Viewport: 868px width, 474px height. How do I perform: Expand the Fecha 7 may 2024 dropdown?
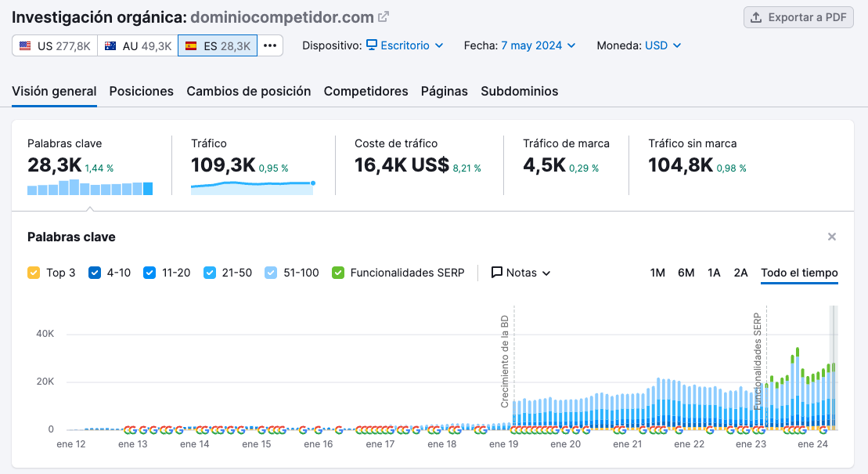click(538, 45)
